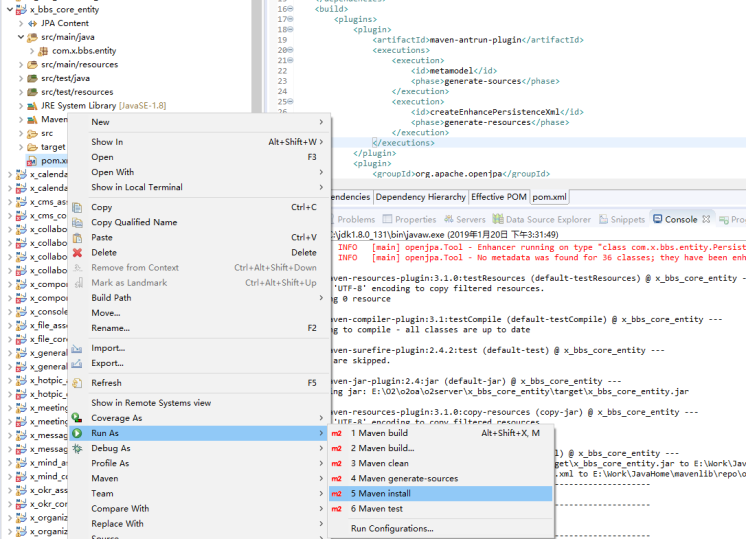This screenshot has height=539, width=746.
Task: Expand the com.x.bbs.entity package
Action: point(33,50)
